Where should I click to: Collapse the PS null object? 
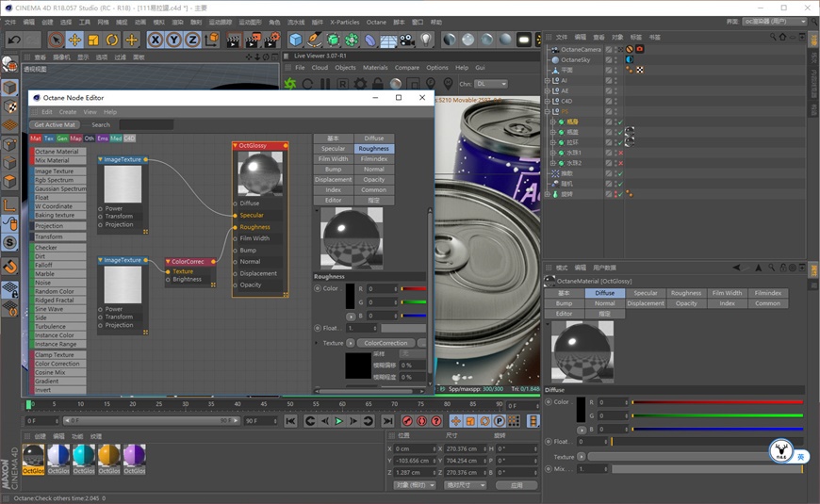pyautogui.click(x=547, y=111)
